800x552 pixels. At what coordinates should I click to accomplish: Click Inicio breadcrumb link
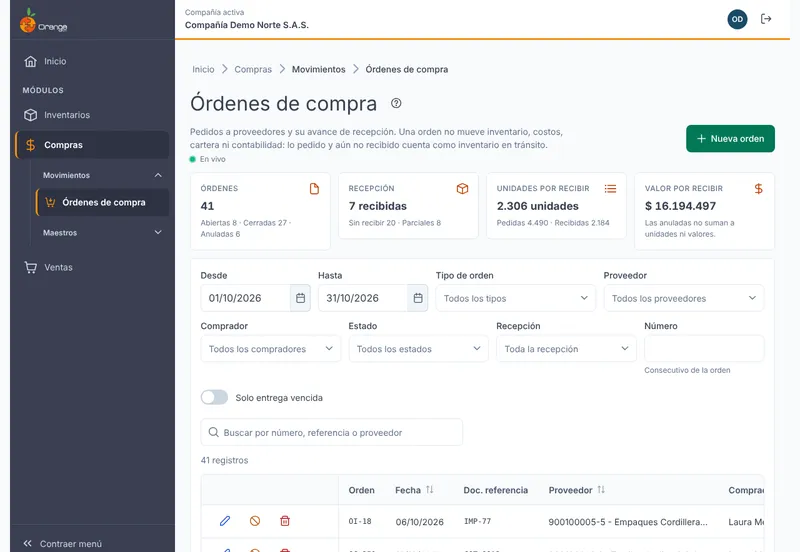point(203,69)
